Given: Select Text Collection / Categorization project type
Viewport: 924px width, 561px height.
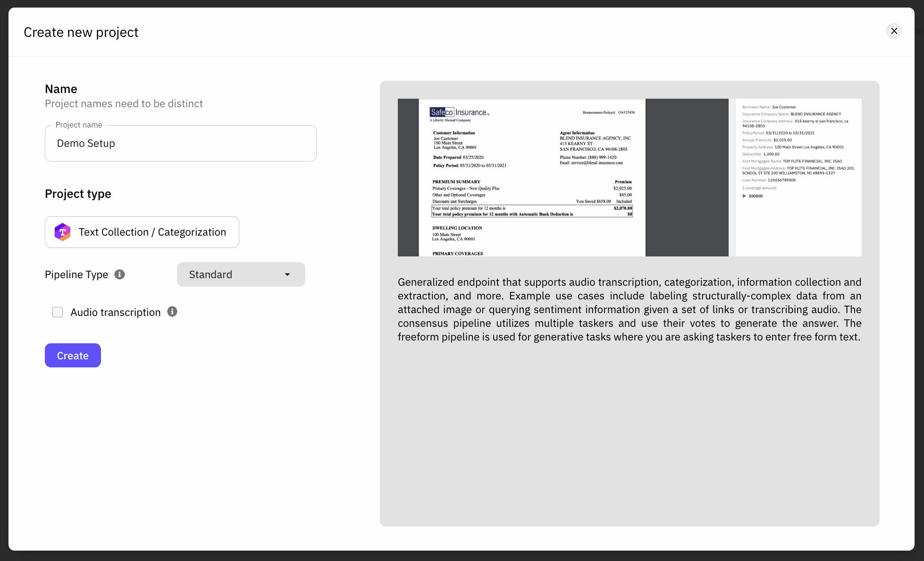Looking at the screenshot, I should [x=142, y=232].
